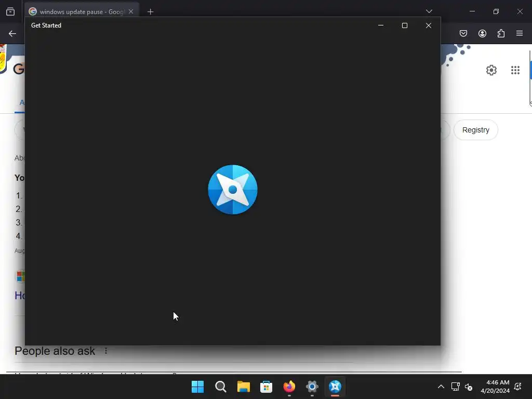Launch Microsoft Store from the taskbar
Screen dimensions: 532x399
click(x=267, y=387)
